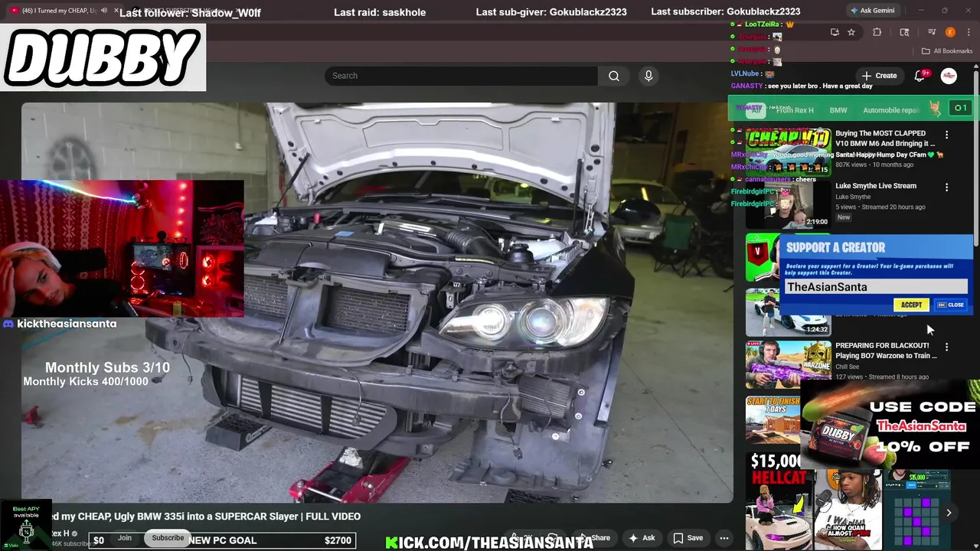The height and width of the screenshot is (551, 980).
Task: Open the notifications bell
Action: click(x=920, y=76)
